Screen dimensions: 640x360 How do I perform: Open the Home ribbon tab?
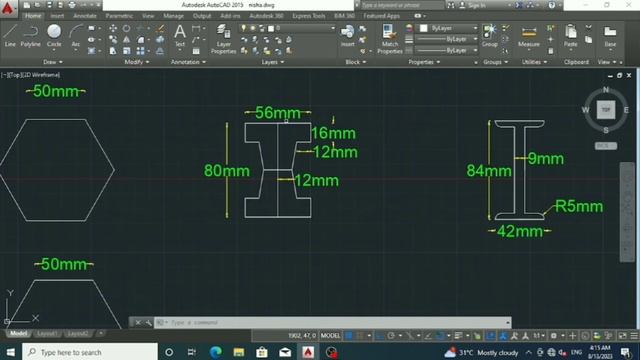click(33, 16)
